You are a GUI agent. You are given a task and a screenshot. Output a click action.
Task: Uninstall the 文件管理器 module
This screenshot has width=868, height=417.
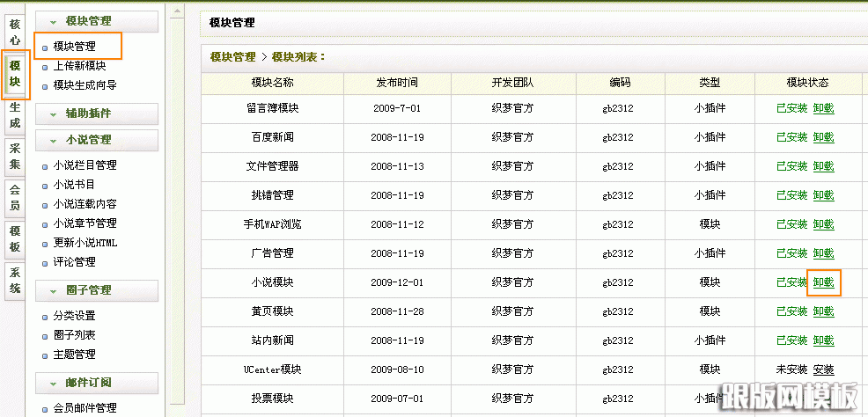(823, 166)
